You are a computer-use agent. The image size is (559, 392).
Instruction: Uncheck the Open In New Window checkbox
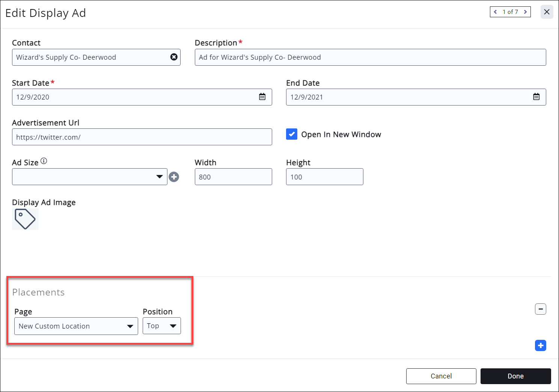pyautogui.click(x=292, y=134)
